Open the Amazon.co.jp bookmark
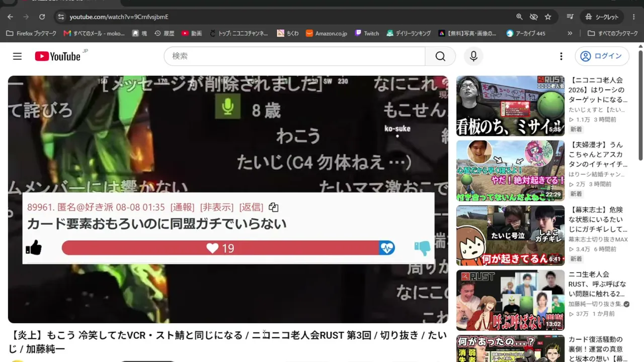Image resolution: width=644 pixels, height=362 pixels. click(326, 33)
